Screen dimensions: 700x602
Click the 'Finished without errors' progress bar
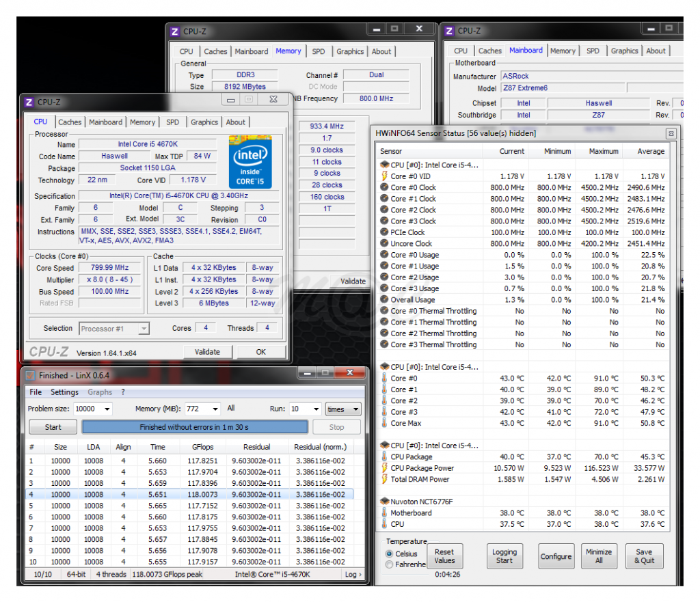click(195, 427)
